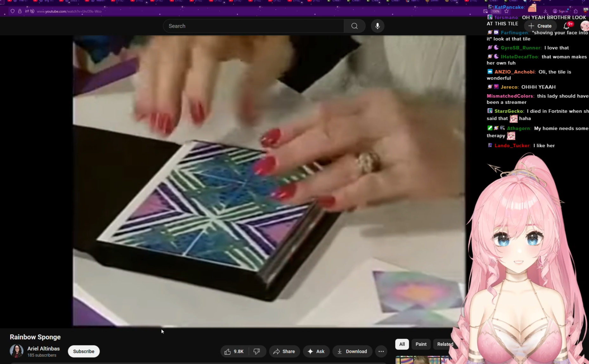The image size is (589, 364).
Task: Click the autoplay blocked icon in address bar
Action: (32, 11)
